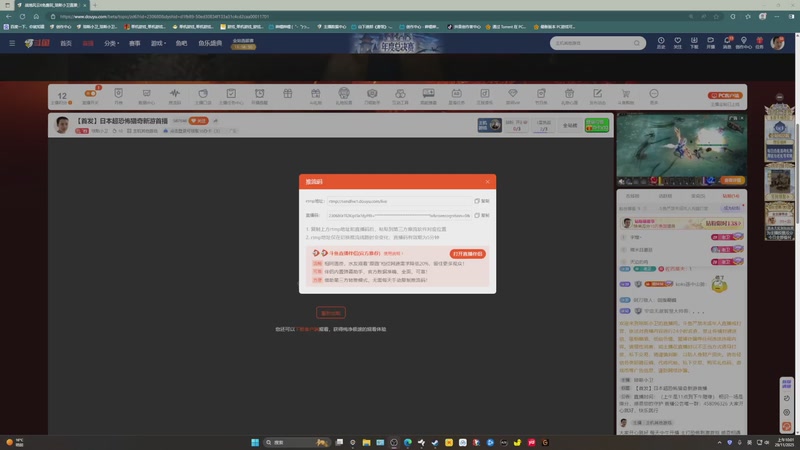
Task: Click the taskbar search box
Action: click(x=296, y=442)
